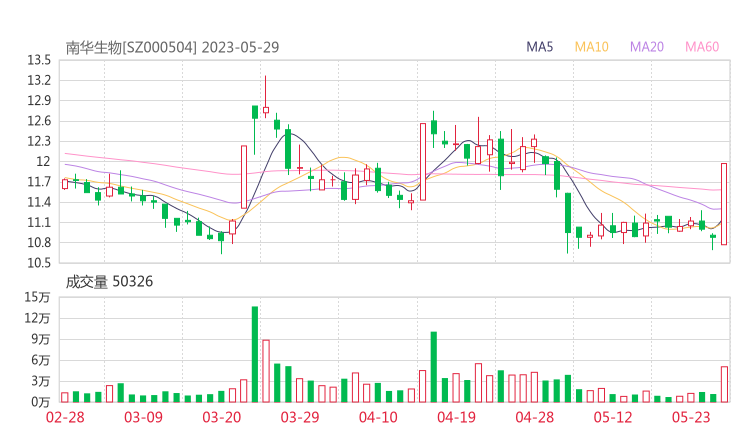Click the 15万 volume axis label
Viewport: 740px width, 440px height.
tap(37, 297)
